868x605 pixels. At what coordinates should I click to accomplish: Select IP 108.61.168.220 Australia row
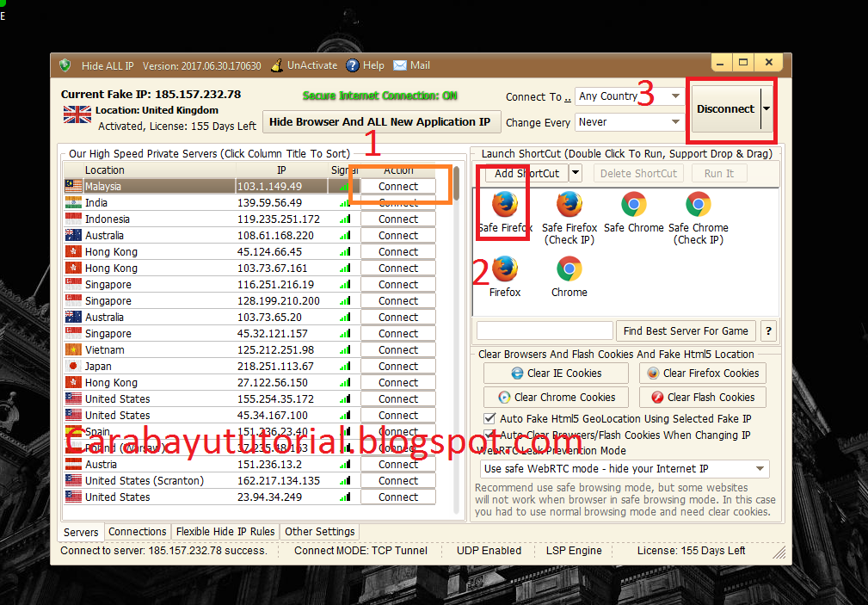pyautogui.click(x=250, y=236)
